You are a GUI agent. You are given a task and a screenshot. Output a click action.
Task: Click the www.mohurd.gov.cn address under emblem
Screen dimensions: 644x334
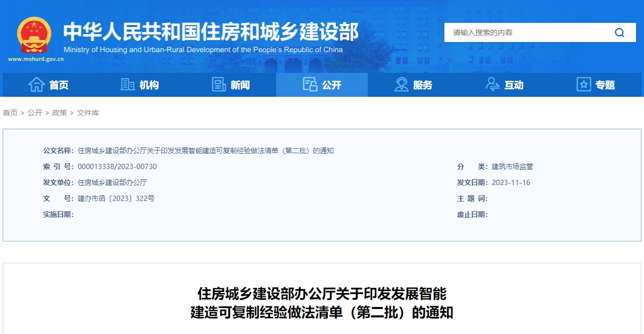coord(36,59)
